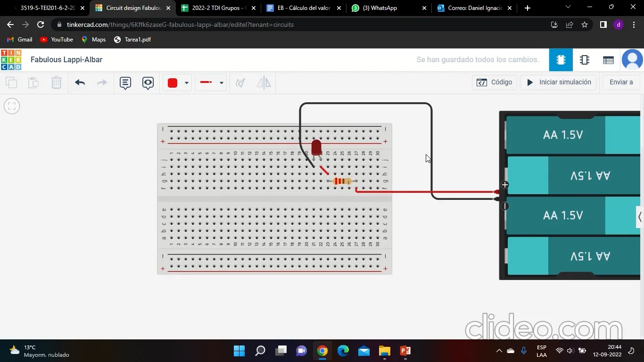Screen dimensions: 644x362
Task: Open the Tarea1.pdf bookmark
Action: tap(132, 40)
